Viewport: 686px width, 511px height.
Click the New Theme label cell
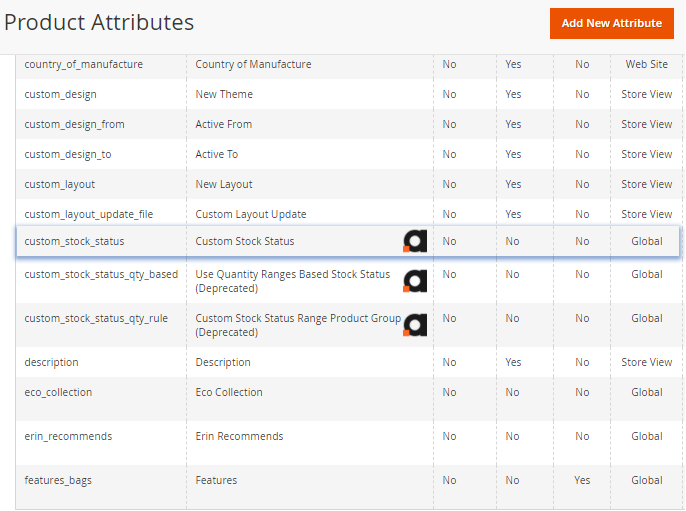(224, 94)
